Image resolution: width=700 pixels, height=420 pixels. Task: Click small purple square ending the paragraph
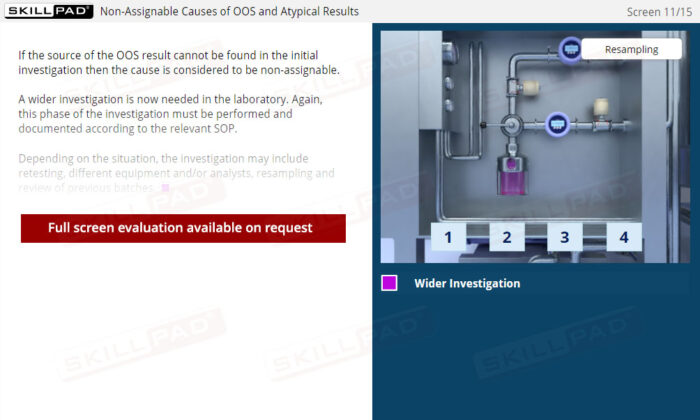(x=165, y=188)
